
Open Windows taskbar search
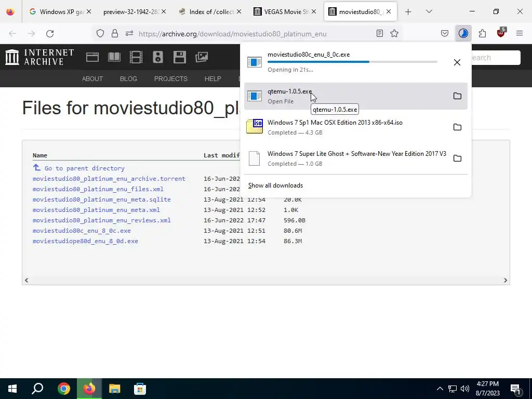tap(37, 389)
